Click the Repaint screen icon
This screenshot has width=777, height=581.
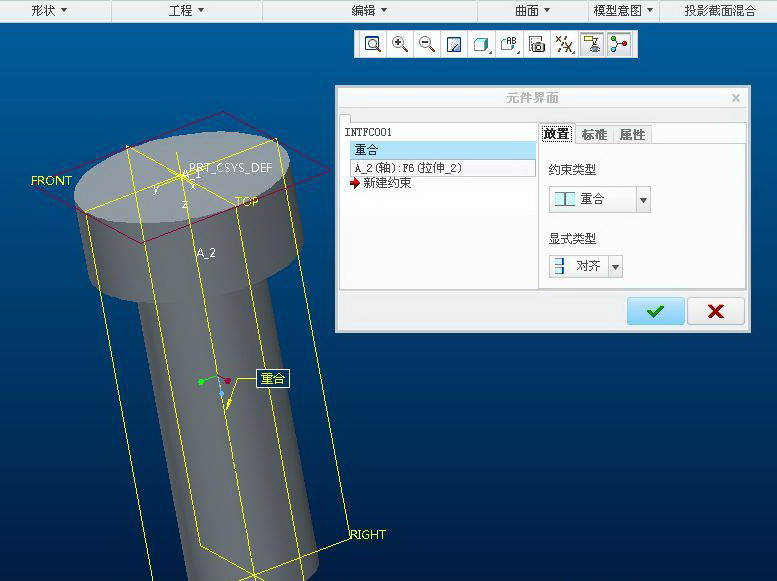coord(454,44)
